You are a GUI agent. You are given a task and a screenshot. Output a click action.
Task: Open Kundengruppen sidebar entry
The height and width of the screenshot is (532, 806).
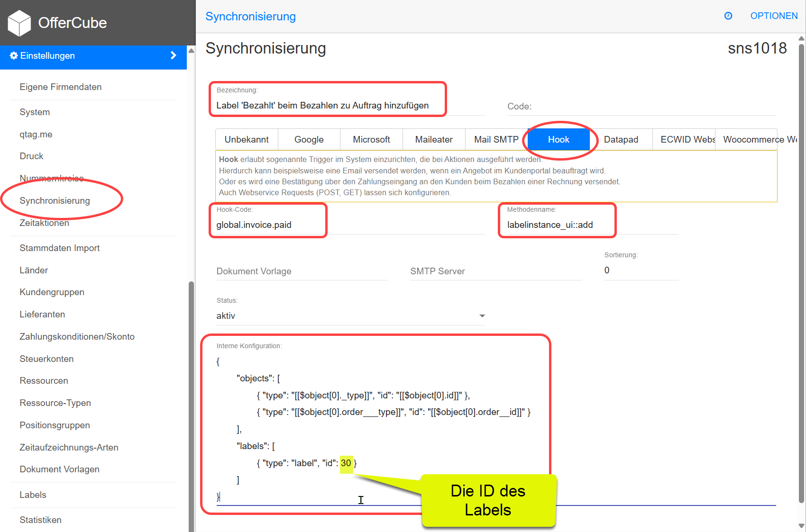tap(52, 292)
